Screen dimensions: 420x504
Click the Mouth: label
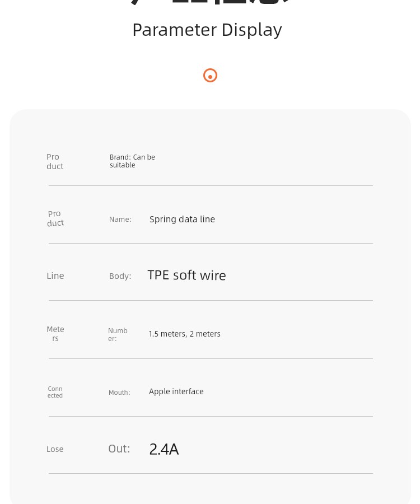click(x=119, y=393)
